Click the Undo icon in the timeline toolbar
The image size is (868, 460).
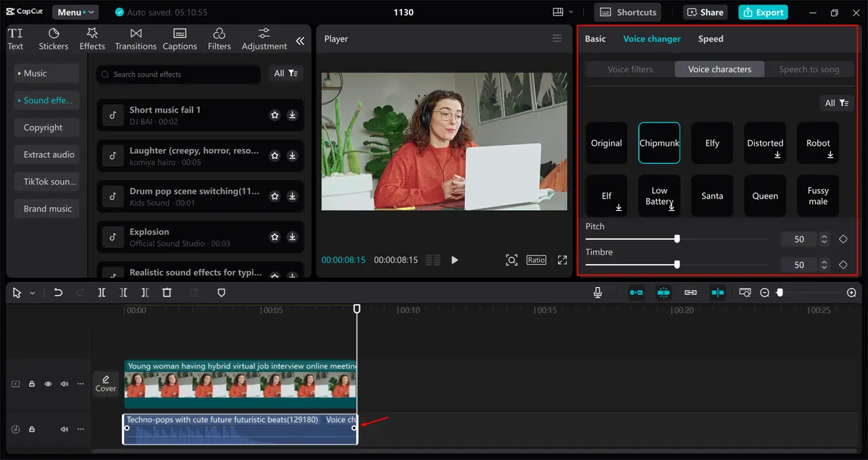(x=58, y=292)
